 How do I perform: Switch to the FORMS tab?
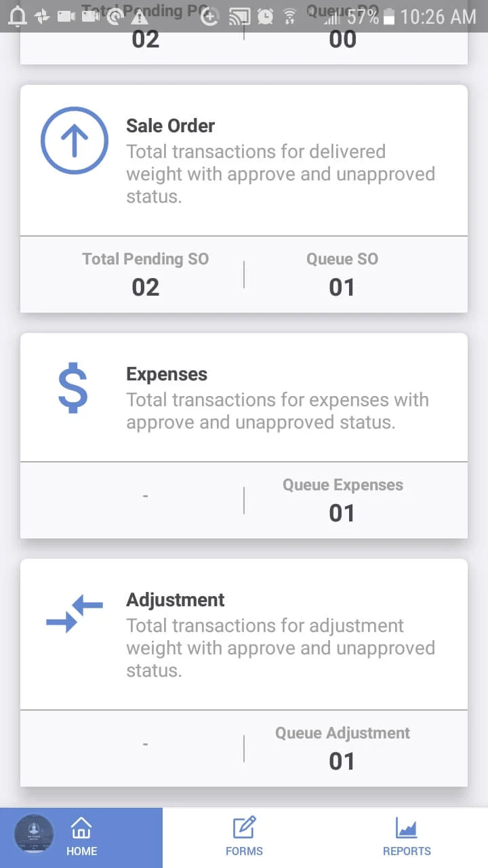[244, 850]
